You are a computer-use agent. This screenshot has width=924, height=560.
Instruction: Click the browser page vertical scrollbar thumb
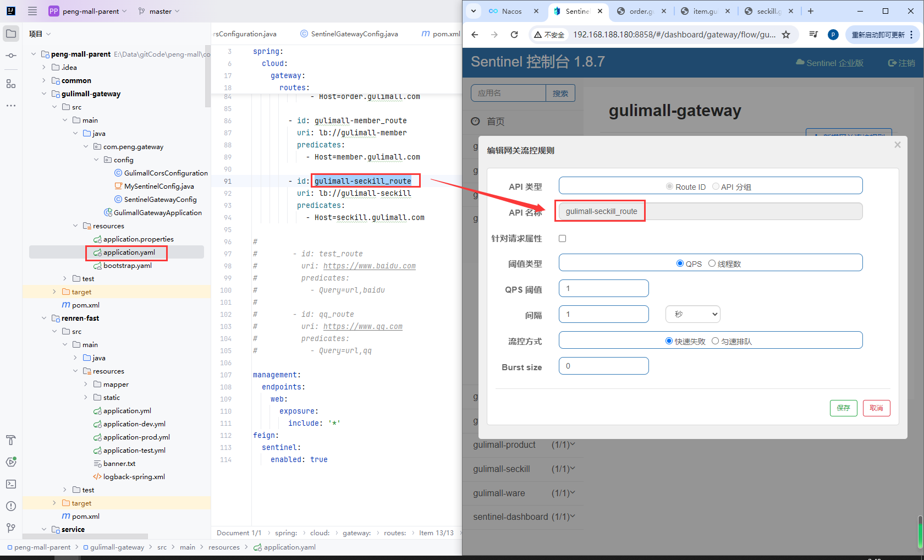tap(920, 532)
